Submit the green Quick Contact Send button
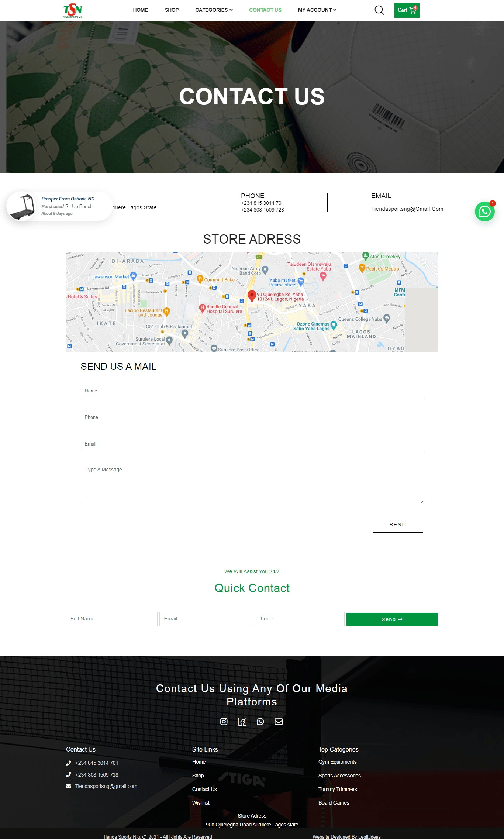This screenshot has height=839, width=504. 392,619
